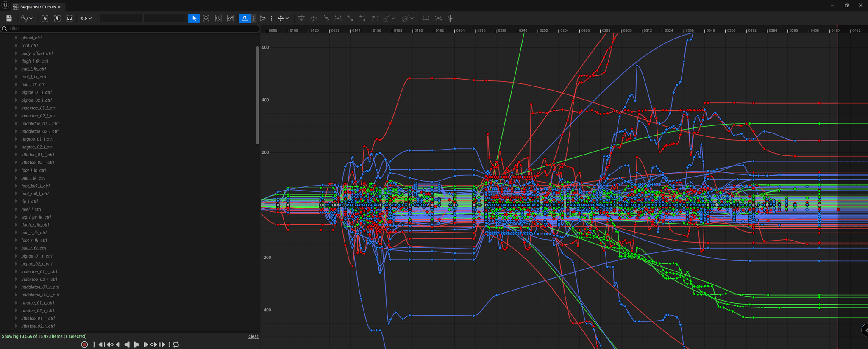Expand body_offset_ctrl tree row
Image resolution: width=868 pixels, height=349 pixels.
tap(16, 53)
